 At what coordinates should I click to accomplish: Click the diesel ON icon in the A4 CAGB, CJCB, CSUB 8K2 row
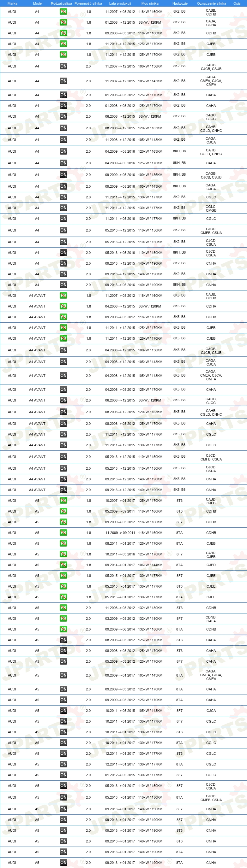63,66
